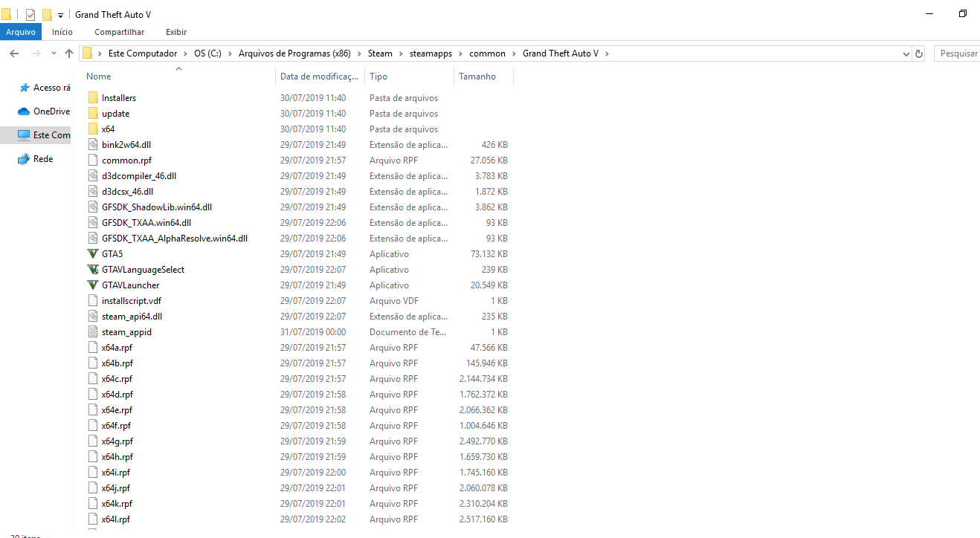The image size is (980, 538).
Task: Expand the breadcrumb chevron after Steam
Action: tap(400, 53)
